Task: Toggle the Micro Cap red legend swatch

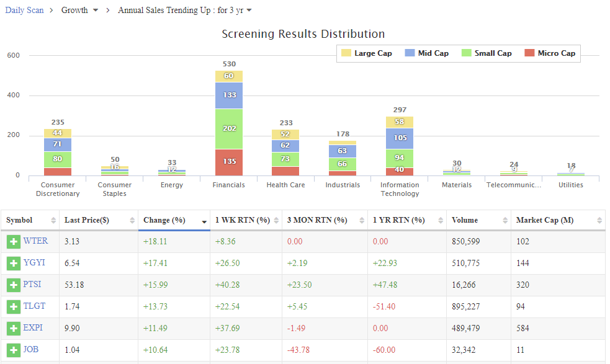Action: coord(529,53)
